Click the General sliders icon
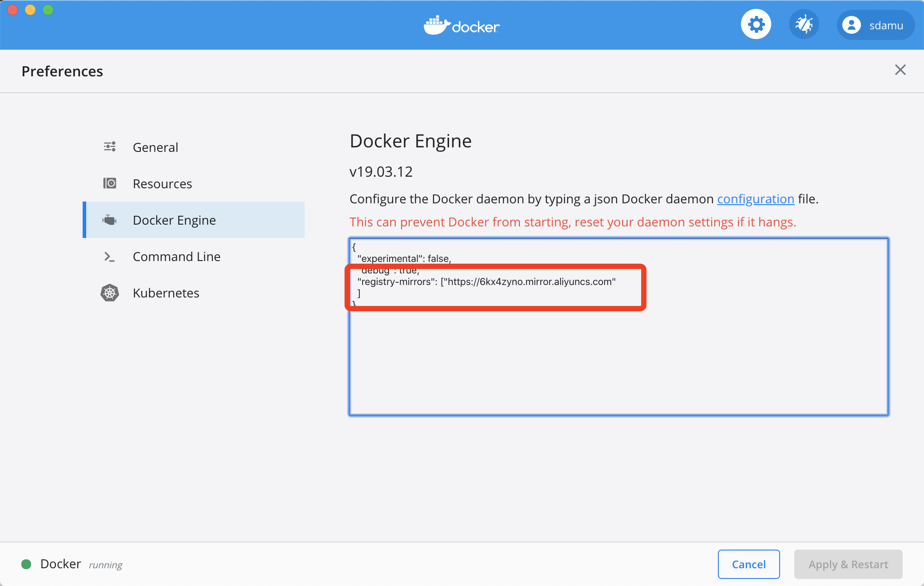The image size is (924, 586). [110, 147]
